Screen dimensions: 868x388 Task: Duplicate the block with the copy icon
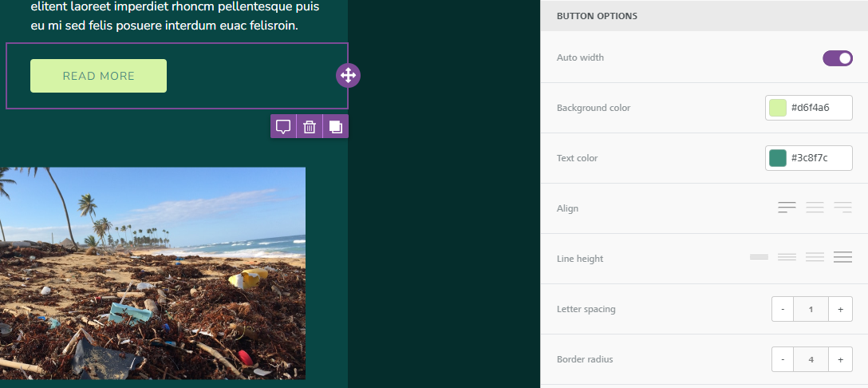[x=335, y=126]
